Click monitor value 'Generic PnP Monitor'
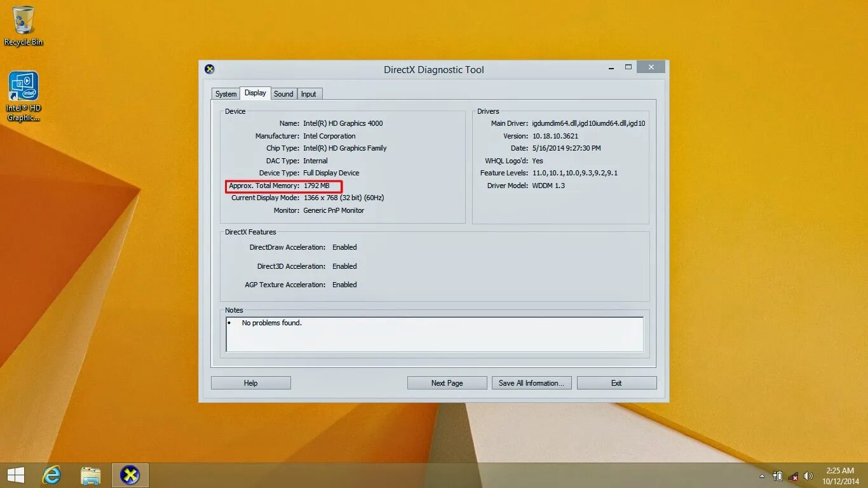Screen dimensions: 868x488 click(334, 210)
